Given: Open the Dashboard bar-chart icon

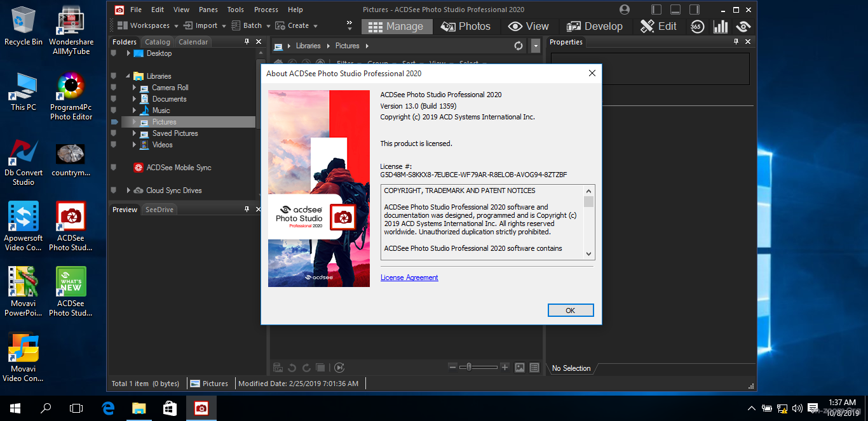Looking at the screenshot, I should pos(721,26).
